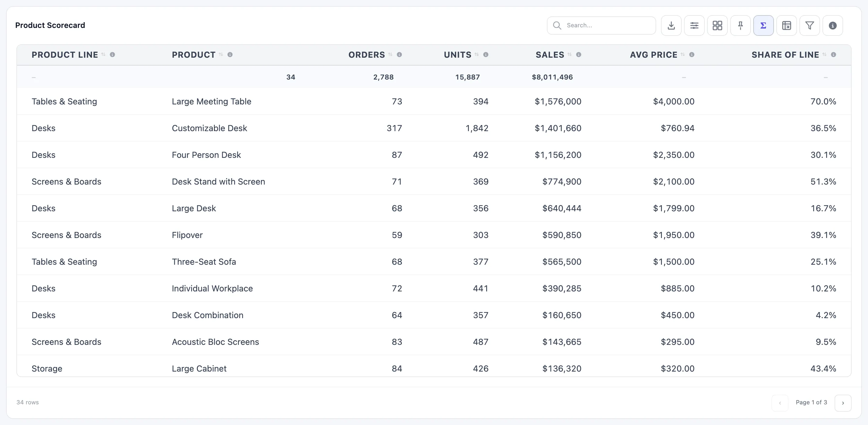This screenshot has width=868, height=425.
Task: Sort by Sales column sort arrows
Action: click(x=569, y=55)
